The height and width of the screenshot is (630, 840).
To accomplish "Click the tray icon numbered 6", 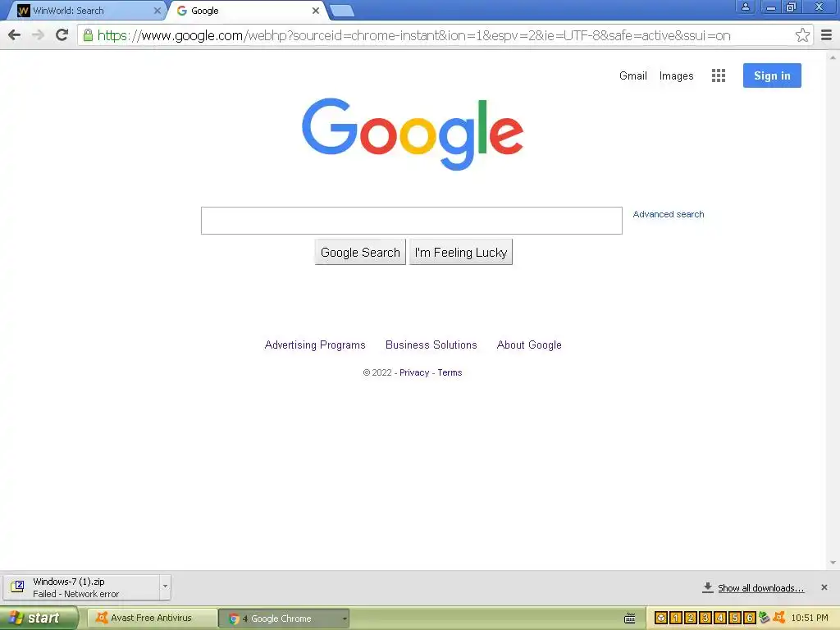I will (750, 619).
